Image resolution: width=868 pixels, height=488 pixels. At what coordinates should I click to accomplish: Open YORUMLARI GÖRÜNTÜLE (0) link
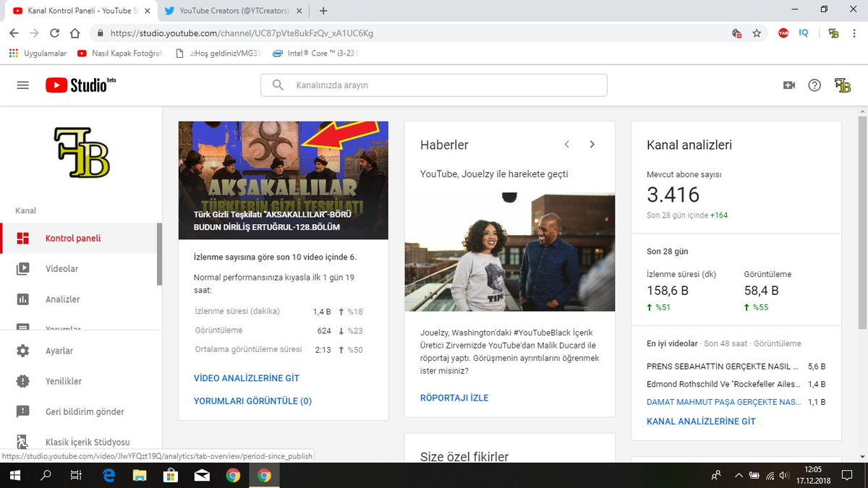252,401
